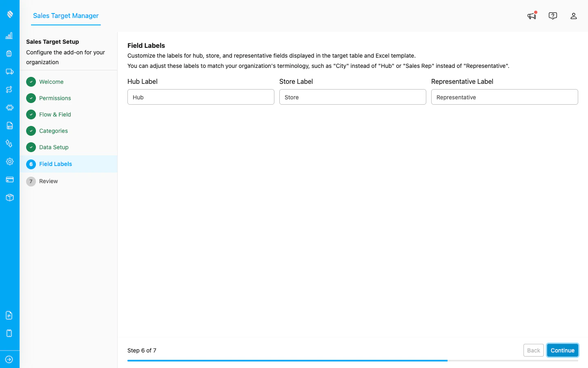Click the blue number 6 step badge
Image resolution: width=588 pixels, height=368 pixels.
(31, 164)
